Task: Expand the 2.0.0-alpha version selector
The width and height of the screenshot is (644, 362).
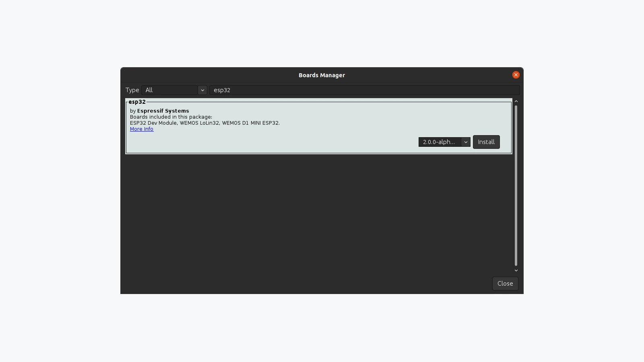Action: pos(444,142)
